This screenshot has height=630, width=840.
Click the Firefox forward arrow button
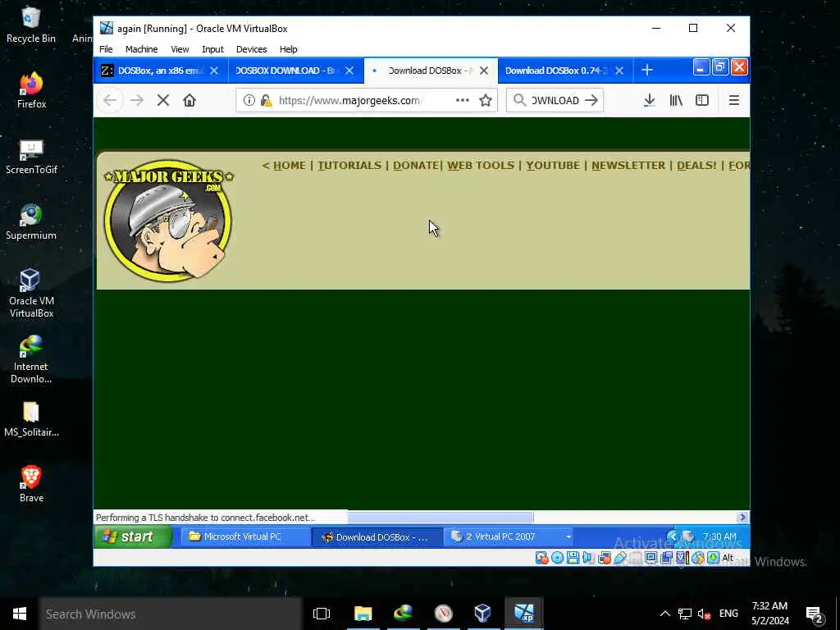(x=137, y=100)
